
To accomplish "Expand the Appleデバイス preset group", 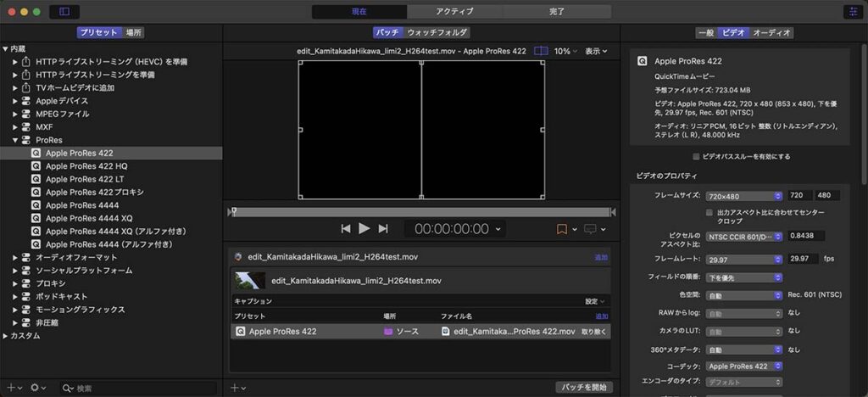I will 16,101.
